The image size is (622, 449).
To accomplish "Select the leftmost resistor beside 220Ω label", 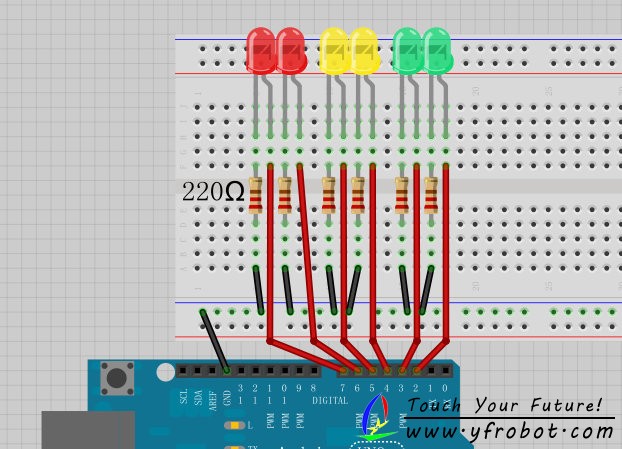I will click(x=256, y=195).
